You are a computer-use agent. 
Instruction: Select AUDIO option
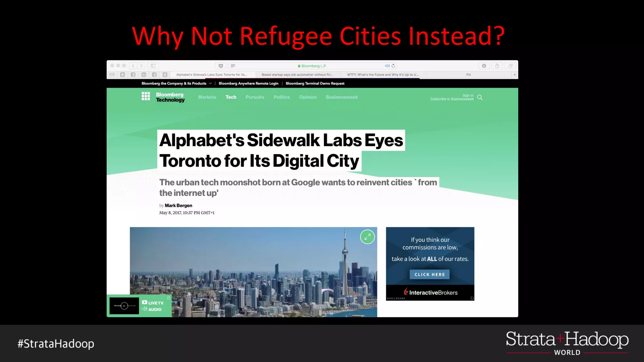point(152,309)
